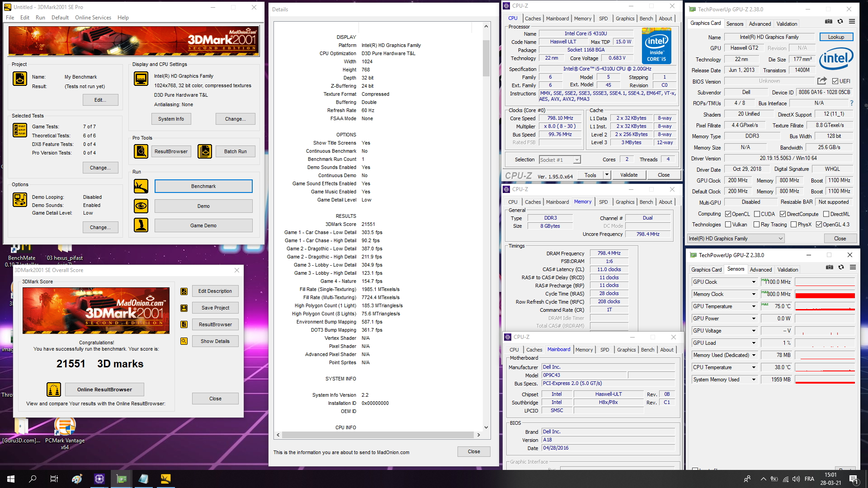
Task: Click the Batch Run icon in Pro Tools
Action: coord(205,151)
